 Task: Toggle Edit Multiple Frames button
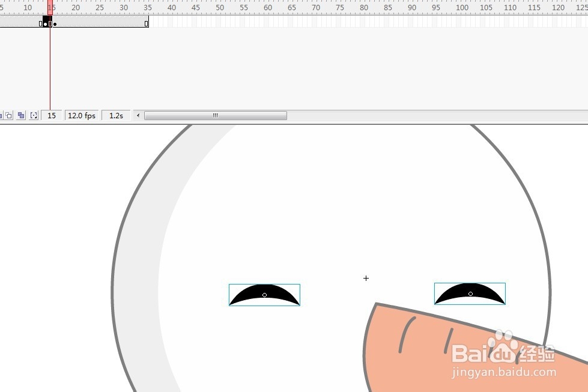pyautogui.click(x=21, y=115)
